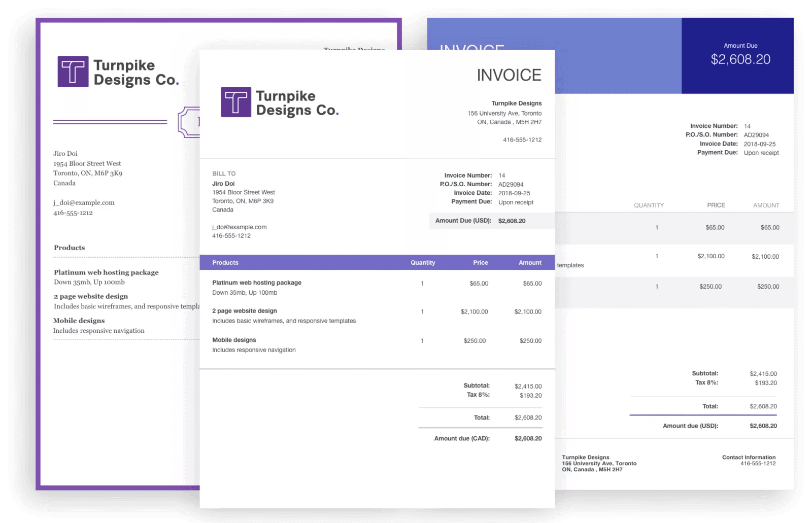Click the $2,100.00 price on the center invoice
812x523 pixels.
474,312
